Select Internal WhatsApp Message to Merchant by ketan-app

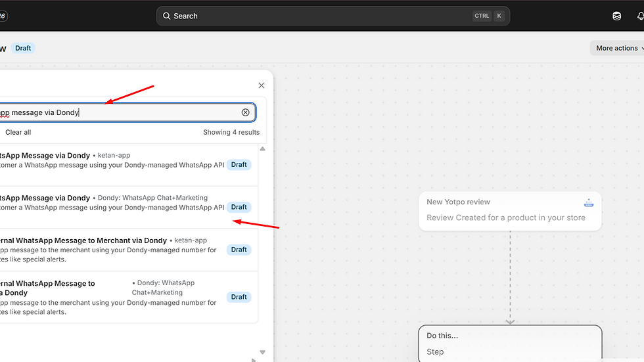(x=129, y=250)
